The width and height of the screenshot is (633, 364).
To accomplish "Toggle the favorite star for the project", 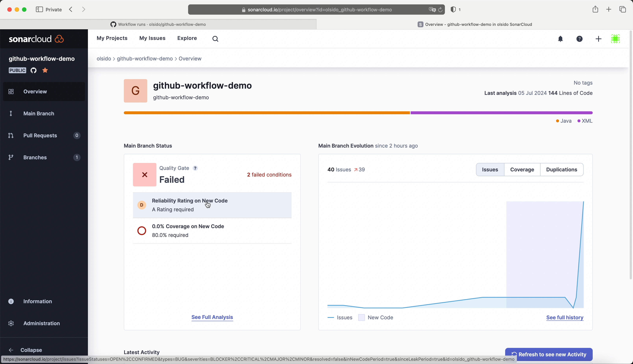I will point(45,70).
